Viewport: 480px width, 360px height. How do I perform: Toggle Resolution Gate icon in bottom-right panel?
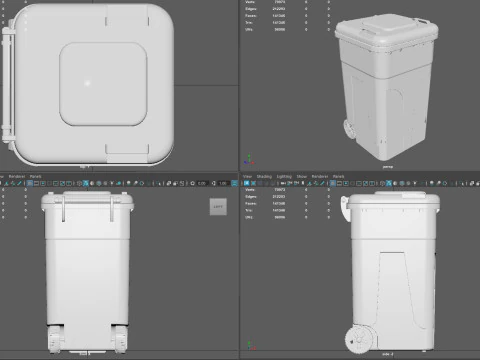345,183
